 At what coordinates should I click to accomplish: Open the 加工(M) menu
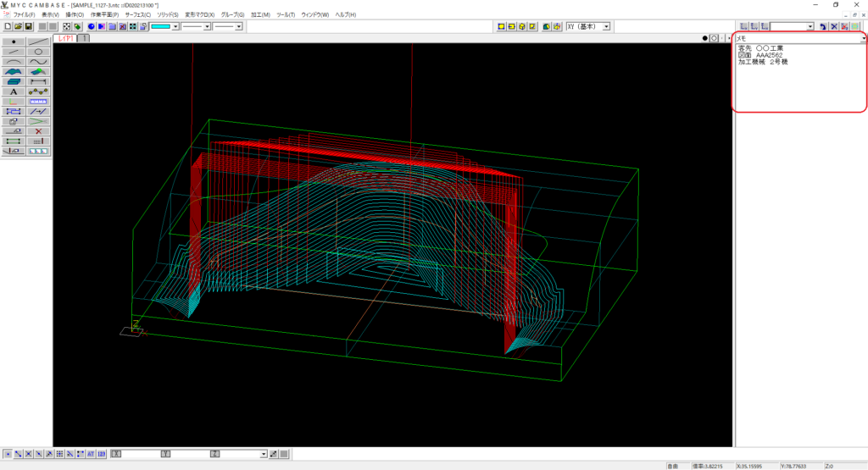[x=260, y=15]
